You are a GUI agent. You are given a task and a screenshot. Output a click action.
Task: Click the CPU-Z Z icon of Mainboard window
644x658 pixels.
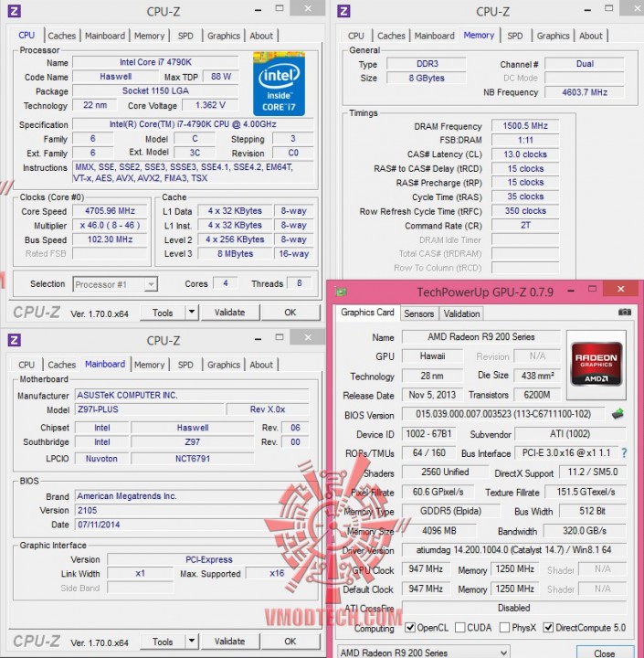pos(14,340)
